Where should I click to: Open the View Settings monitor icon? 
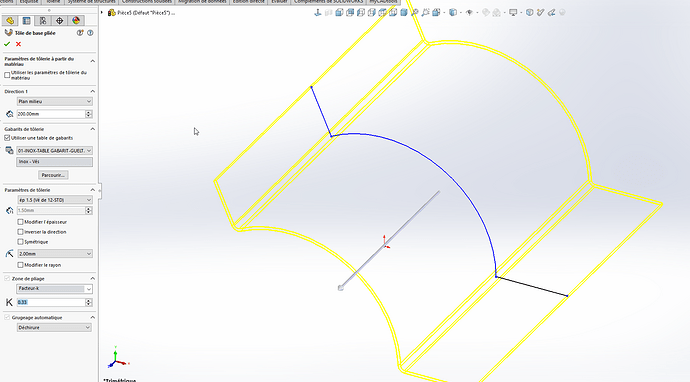coord(513,13)
